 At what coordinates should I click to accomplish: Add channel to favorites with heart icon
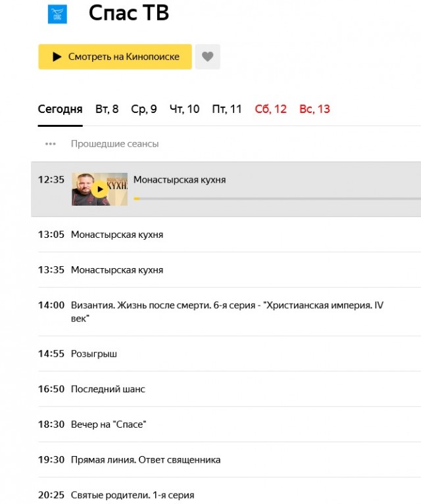(208, 57)
